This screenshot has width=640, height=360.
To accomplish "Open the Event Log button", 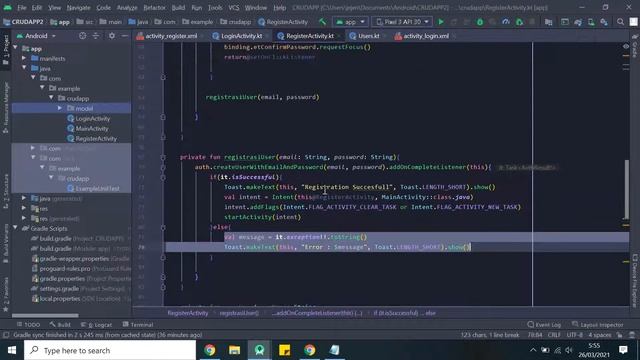I will coord(544,324).
